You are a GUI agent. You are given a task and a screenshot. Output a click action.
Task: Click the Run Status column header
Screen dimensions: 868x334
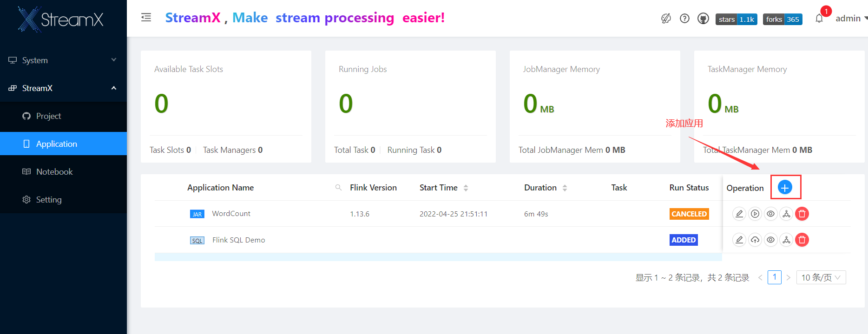point(689,188)
